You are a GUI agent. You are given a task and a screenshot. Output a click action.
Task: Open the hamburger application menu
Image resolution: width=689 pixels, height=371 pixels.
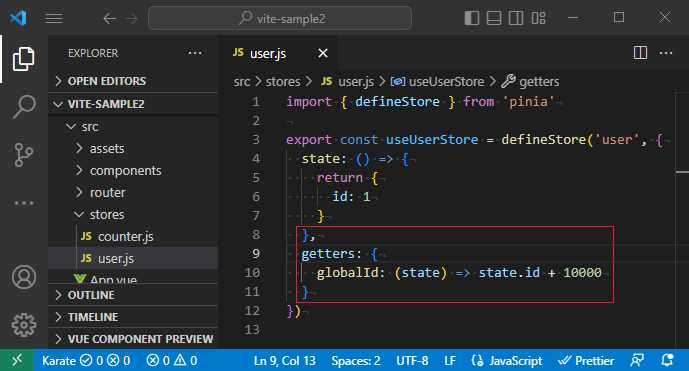pos(54,18)
